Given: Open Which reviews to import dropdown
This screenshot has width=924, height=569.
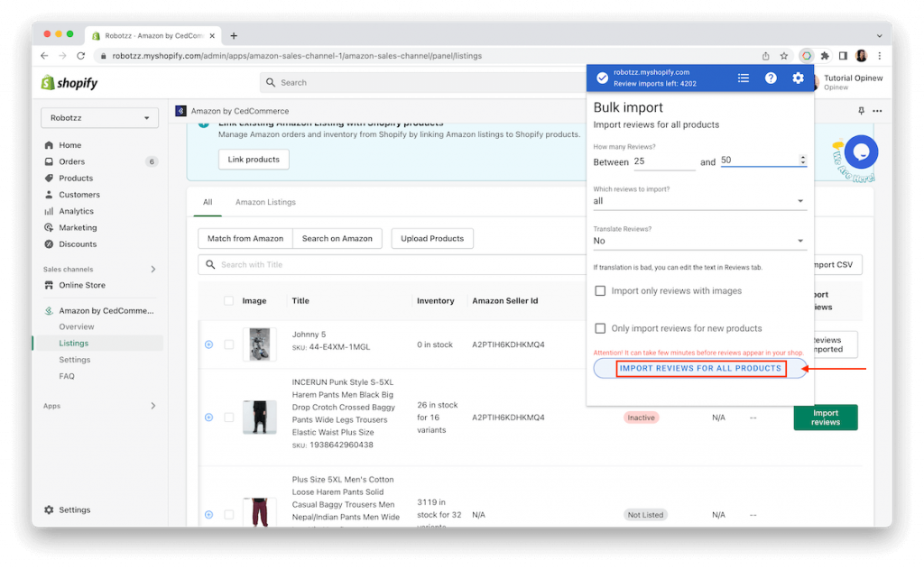Looking at the screenshot, I should point(699,201).
